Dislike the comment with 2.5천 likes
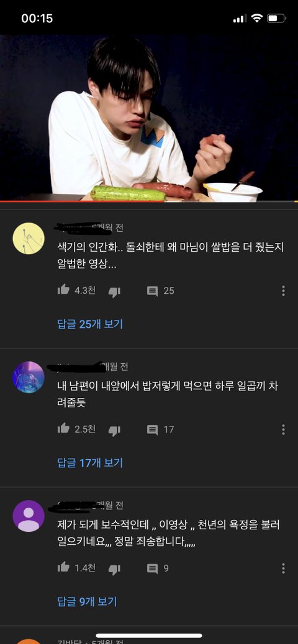The height and width of the screenshot is (644, 298). (x=114, y=430)
